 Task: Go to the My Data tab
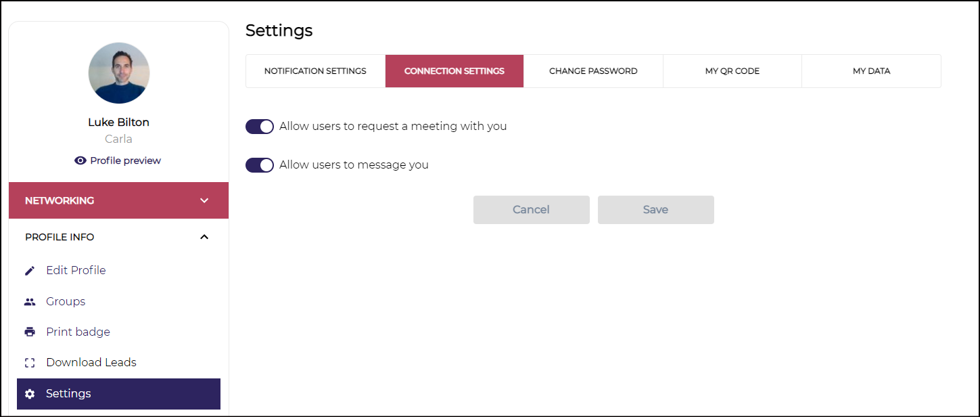pyautogui.click(x=871, y=71)
